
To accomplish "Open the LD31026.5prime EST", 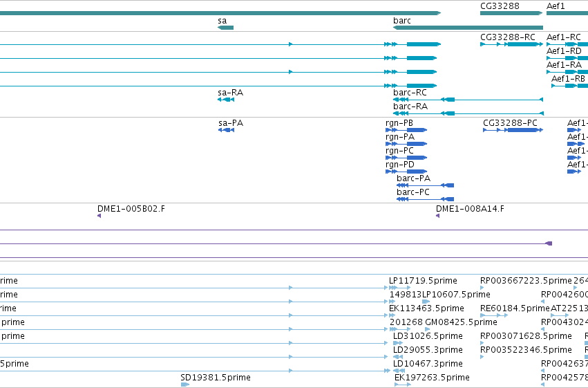I will tap(428, 337).
